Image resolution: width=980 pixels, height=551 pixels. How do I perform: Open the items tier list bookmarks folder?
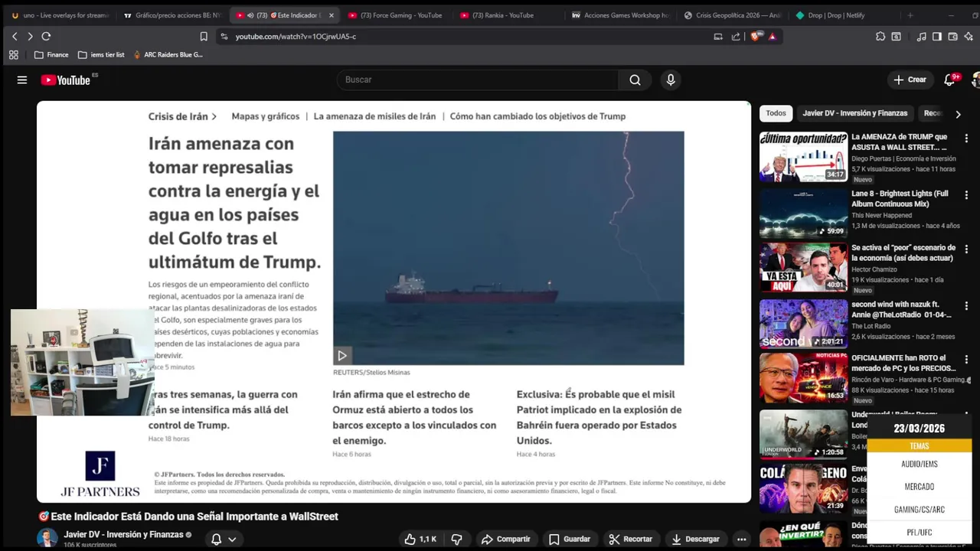point(101,54)
